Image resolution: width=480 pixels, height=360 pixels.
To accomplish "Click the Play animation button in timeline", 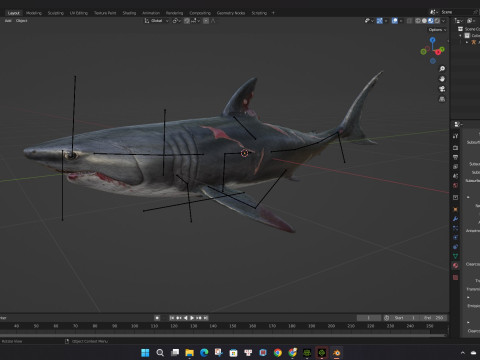I will click(x=192, y=318).
